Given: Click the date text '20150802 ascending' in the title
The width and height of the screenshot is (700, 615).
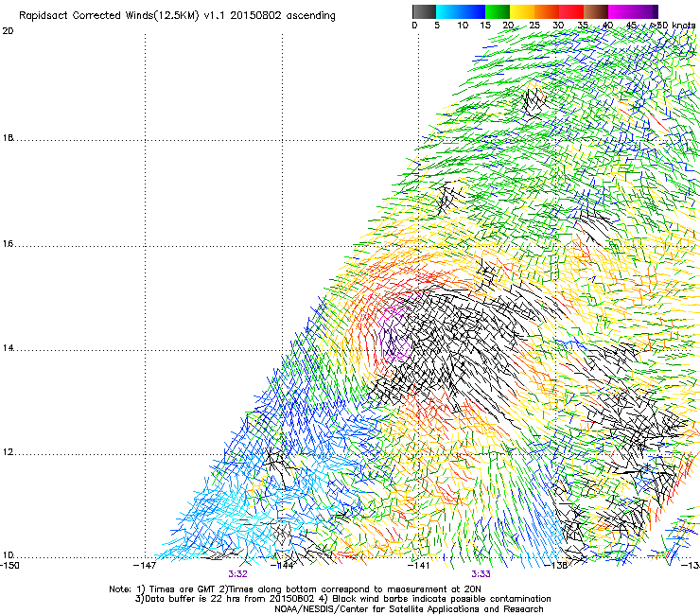Looking at the screenshot, I should [283, 16].
